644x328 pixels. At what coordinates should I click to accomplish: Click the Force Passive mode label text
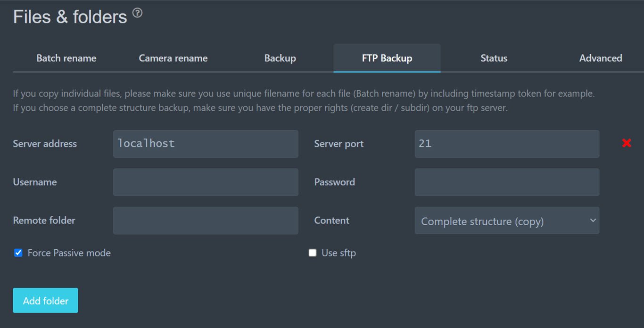click(x=69, y=253)
